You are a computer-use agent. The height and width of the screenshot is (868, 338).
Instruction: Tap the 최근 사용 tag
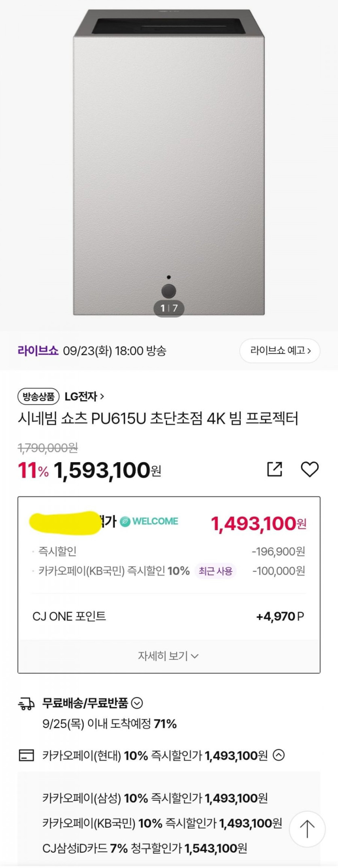(215, 571)
